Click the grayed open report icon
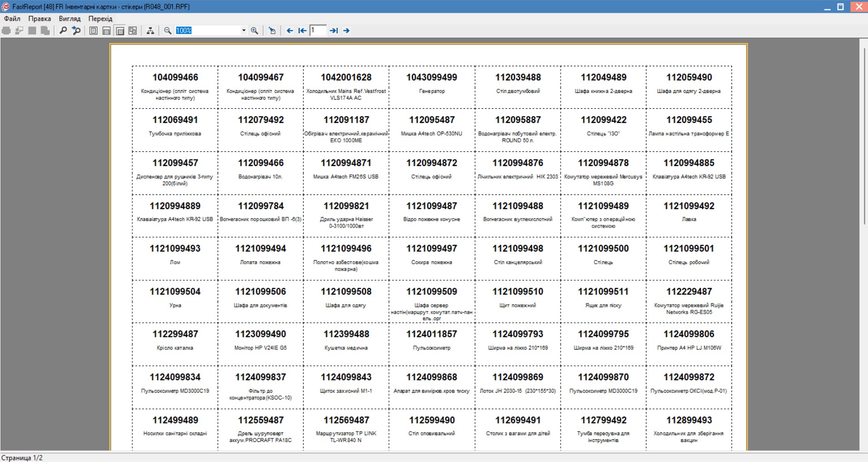This screenshot has height=462, width=868. point(19,30)
